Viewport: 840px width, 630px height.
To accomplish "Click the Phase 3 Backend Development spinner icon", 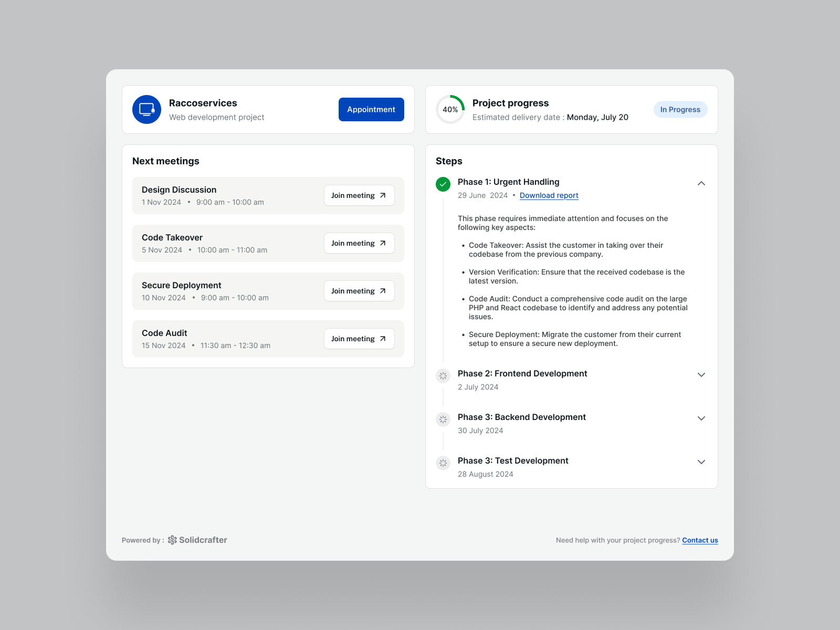I will tap(443, 419).
